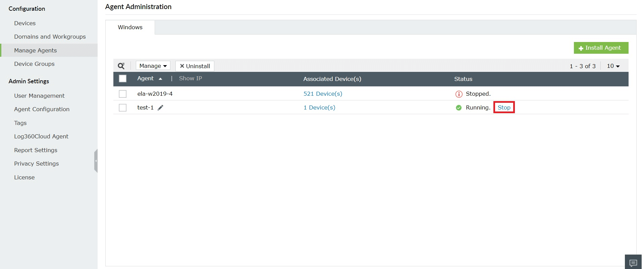The width and height of the screenshot is (644, 269).
Task: Select the test-1 agent checkbox
Action: tap(123, 107)
